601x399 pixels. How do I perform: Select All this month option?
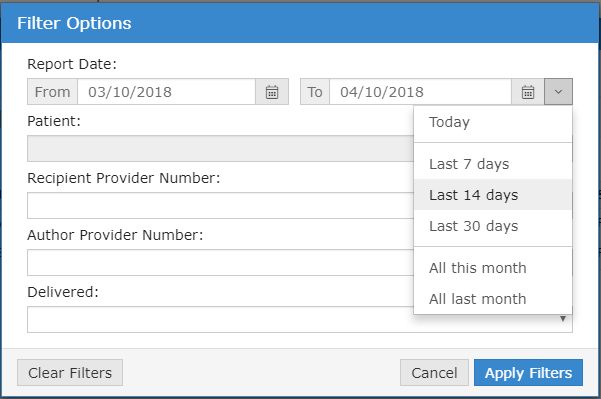point(493,268)
